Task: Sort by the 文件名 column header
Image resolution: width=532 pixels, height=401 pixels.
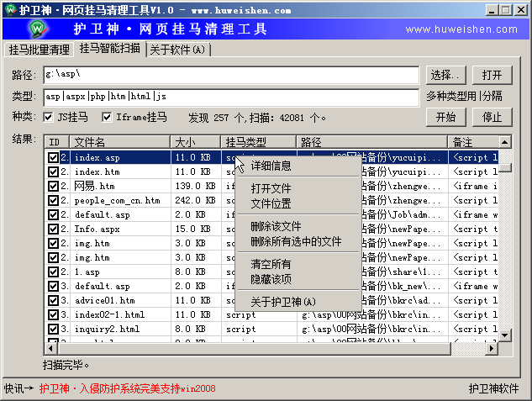Action: [120, 142]
